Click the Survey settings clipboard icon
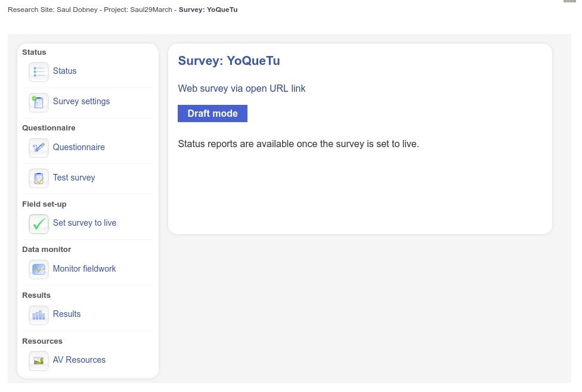The height and width of the screenshot is (392, 582). pyautogui.click(x=39, y=102)
